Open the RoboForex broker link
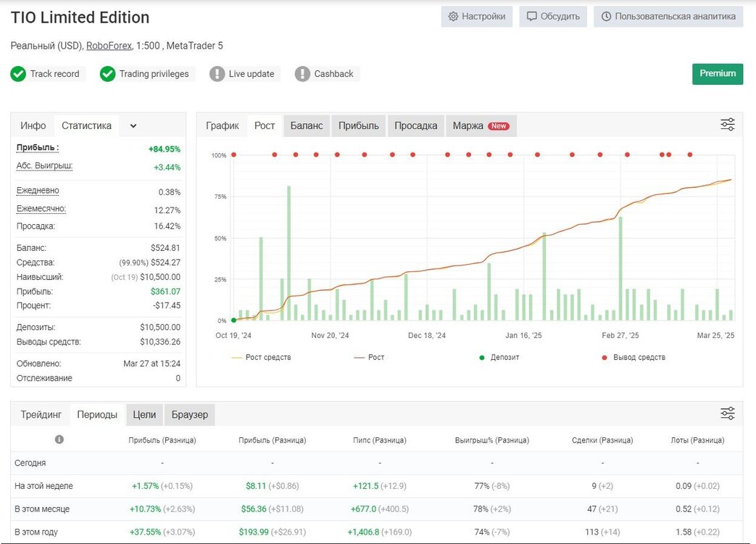Image resolution: width=756 pixels, height=544 pixels. (109, 46)
